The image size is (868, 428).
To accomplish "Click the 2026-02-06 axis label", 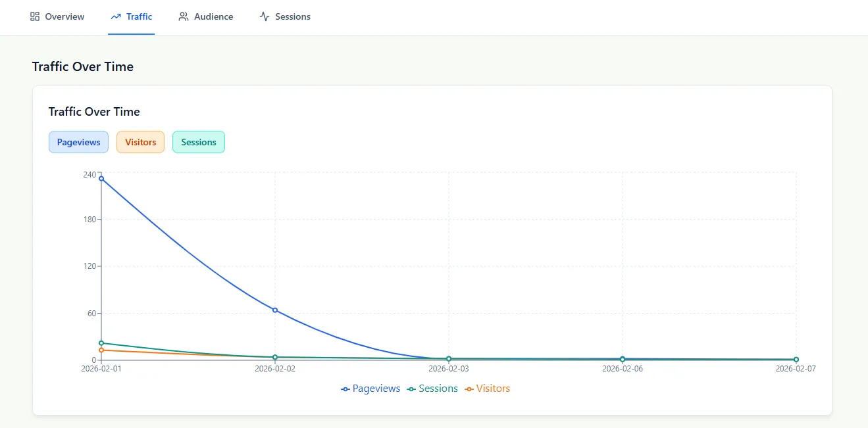I will 623,369.
